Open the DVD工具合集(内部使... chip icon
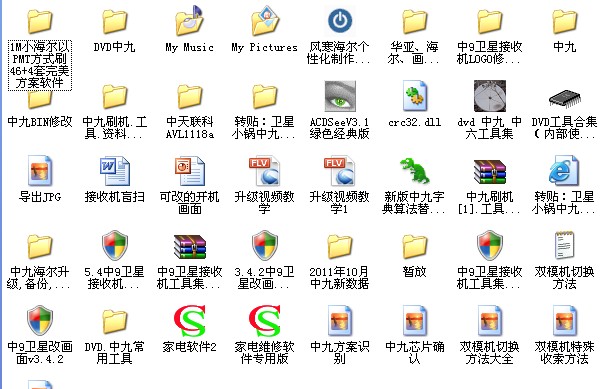This screenshot has height=389, width=613. click(x=565, y=99)
